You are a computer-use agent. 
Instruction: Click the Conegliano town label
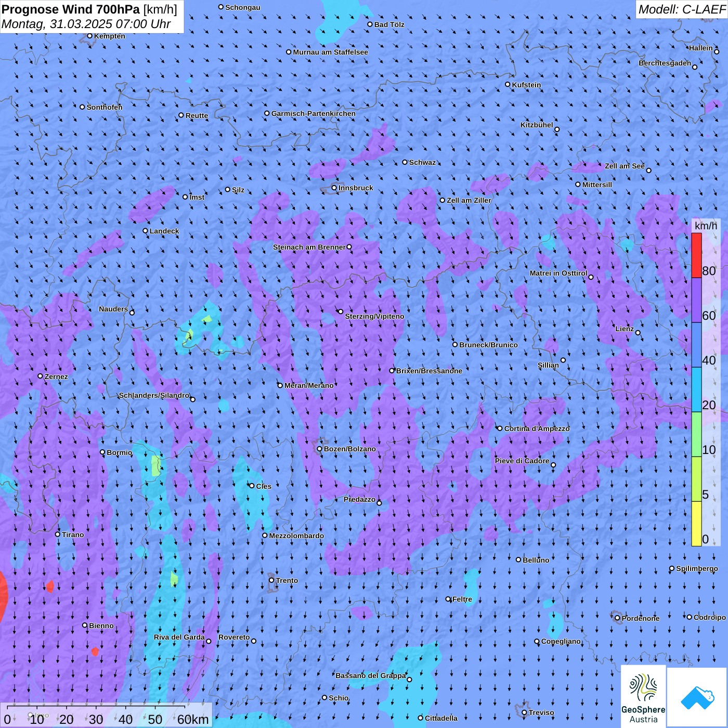(x=561, y=641)
